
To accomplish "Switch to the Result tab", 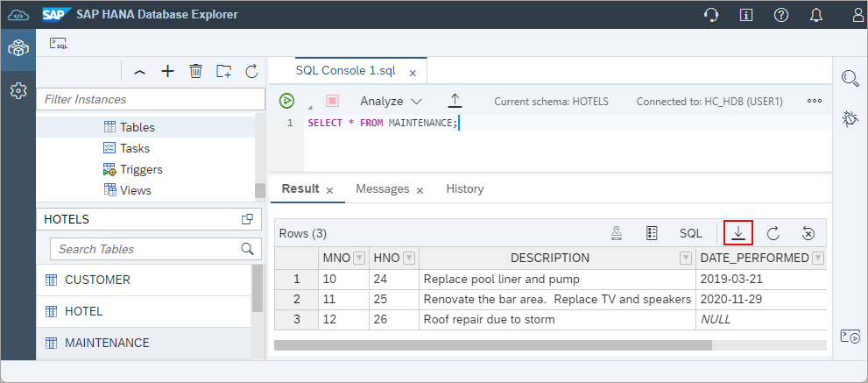I will (x=300, y=188).
